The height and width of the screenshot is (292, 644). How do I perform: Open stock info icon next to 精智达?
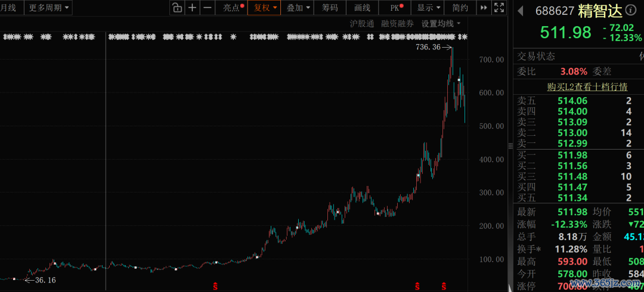point(629,10)
